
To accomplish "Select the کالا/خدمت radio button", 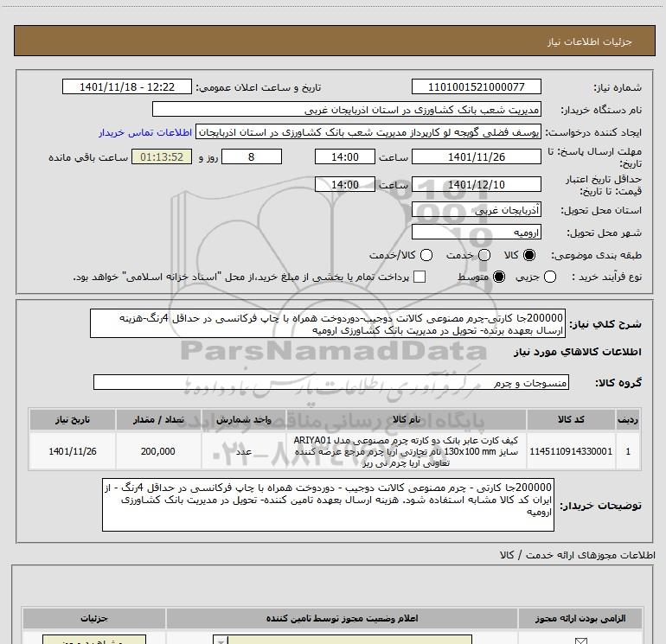I will coord(426,255).
